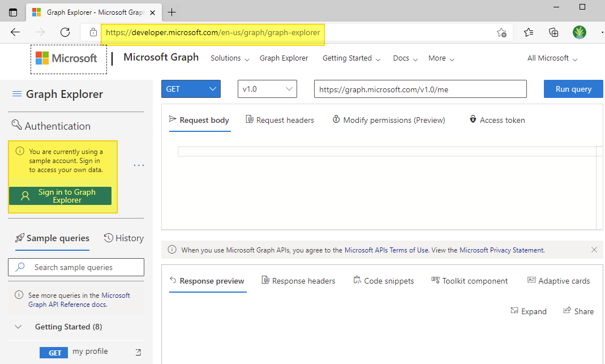Open the browser Collections icon
The width and height of the screenshot is (605, 364).
[553, 32]
